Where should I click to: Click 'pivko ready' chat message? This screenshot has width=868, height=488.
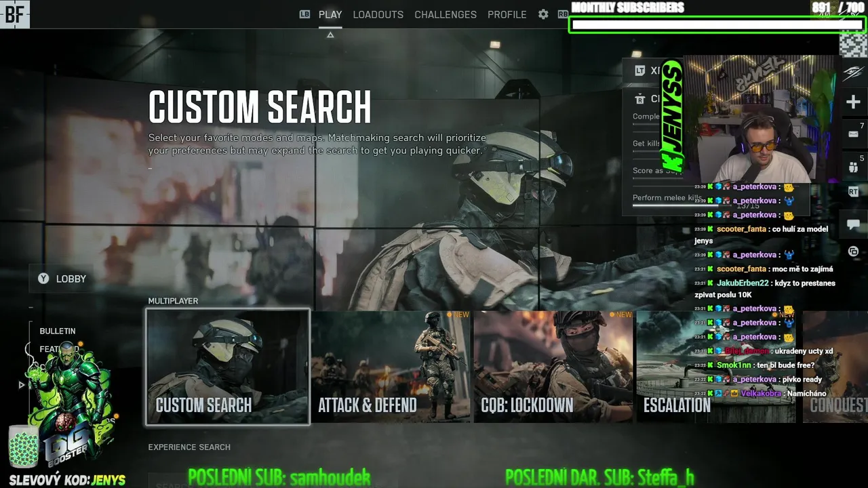pyautogui.click(x=758, y=380)
